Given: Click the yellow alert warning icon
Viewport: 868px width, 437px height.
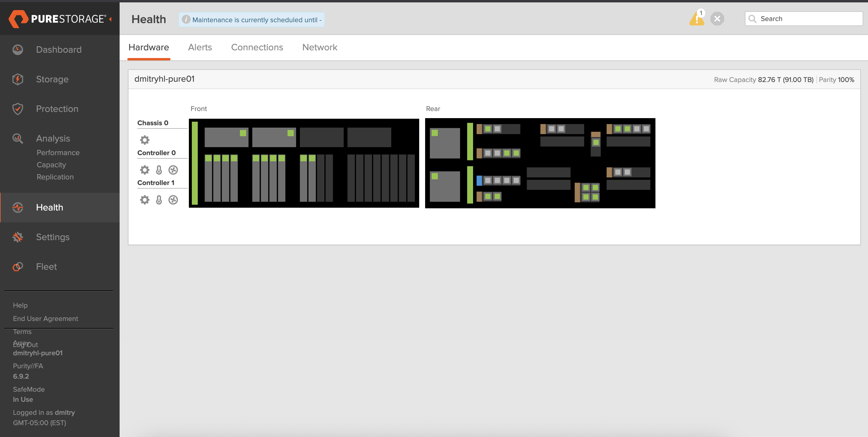Looking at the screenshot, I should click(x=697, y=19).
